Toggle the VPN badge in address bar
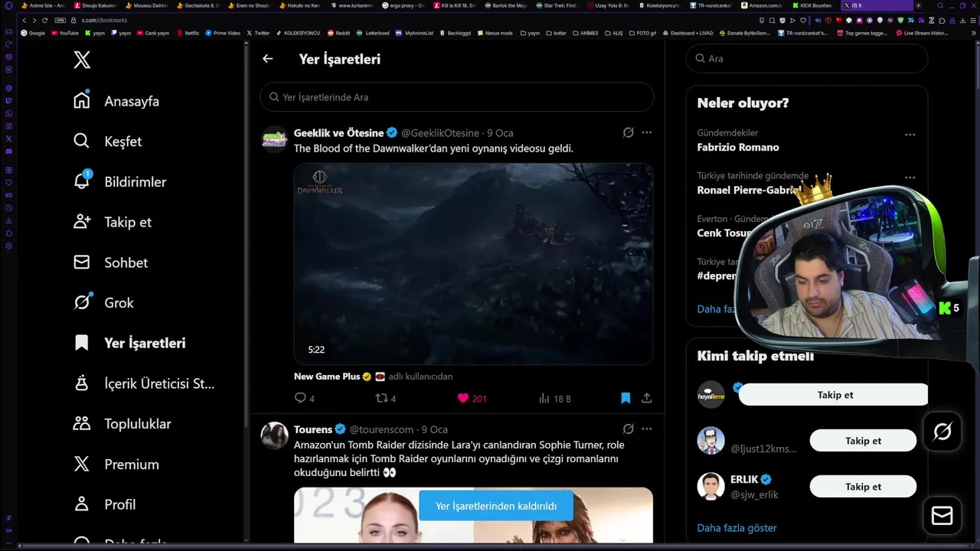 pos(60,20)
